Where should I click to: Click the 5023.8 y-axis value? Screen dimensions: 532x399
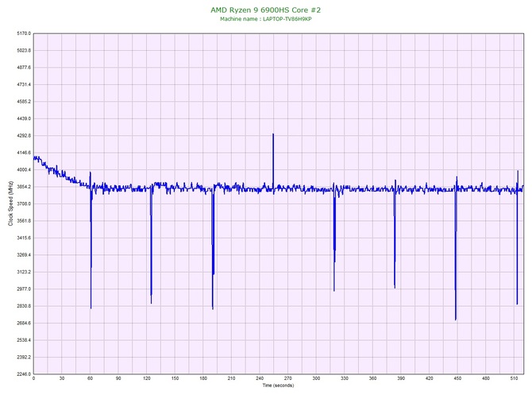24,51
